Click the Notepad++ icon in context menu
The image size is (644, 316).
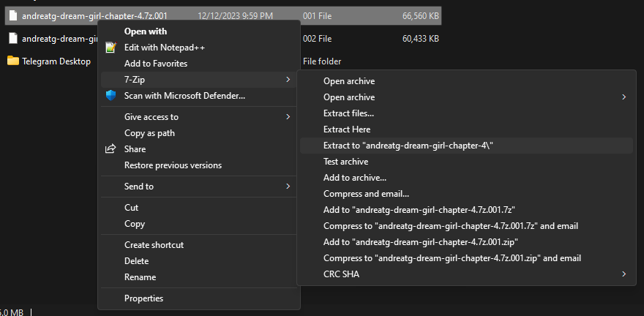[111, 48]
